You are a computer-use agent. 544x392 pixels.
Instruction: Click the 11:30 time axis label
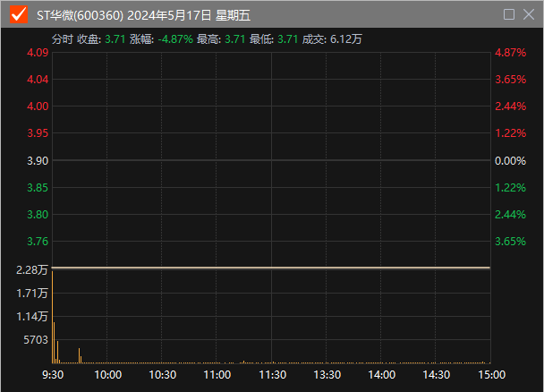click(273, 375)
